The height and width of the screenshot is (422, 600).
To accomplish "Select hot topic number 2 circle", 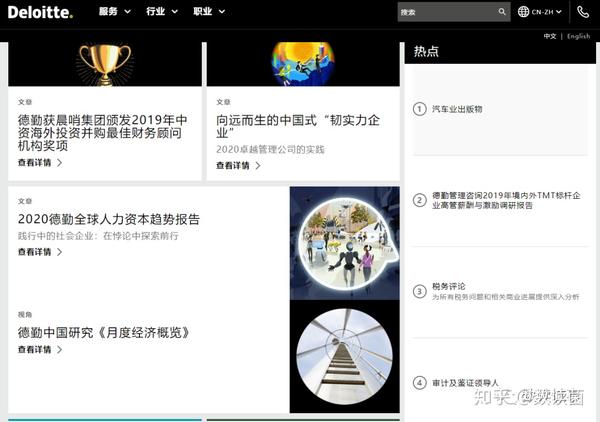I will [419, 200].
